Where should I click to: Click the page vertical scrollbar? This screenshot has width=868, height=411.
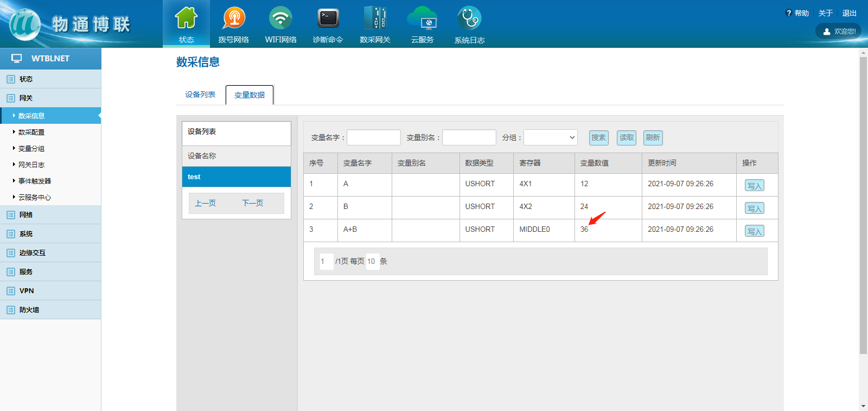coord(863,205)
